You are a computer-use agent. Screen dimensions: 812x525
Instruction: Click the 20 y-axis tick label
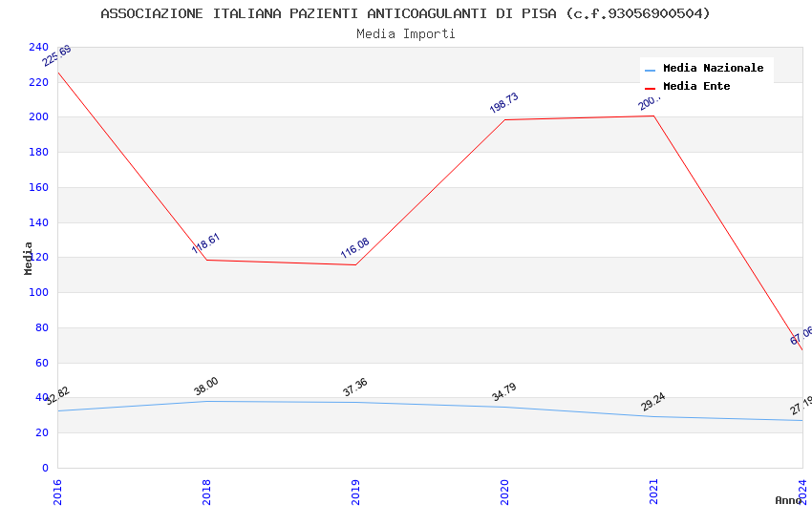click(x=42, y=432)
